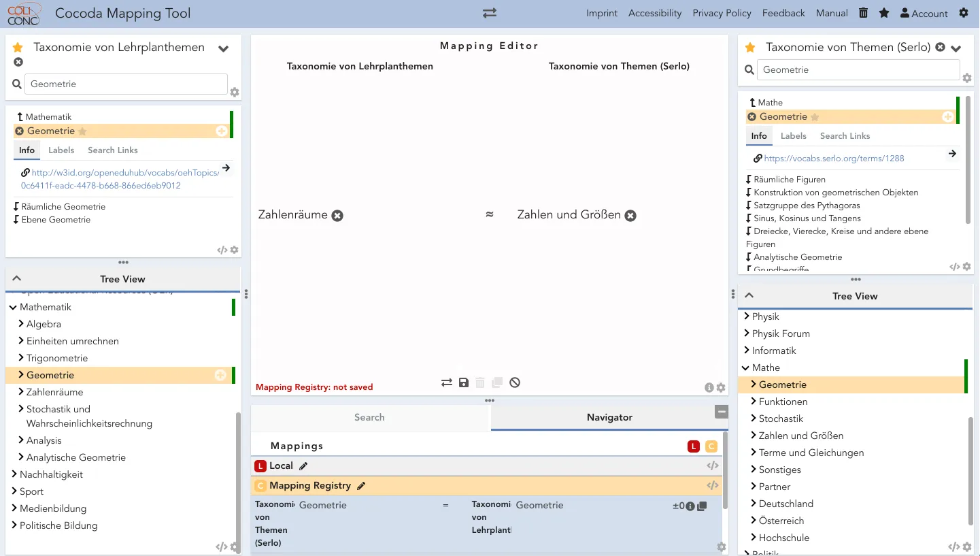The height and width of the screenshot is (556, 980).
Task: Remove Zahlen und Größen from the mapping editor
Action: [x=630, y=216]
